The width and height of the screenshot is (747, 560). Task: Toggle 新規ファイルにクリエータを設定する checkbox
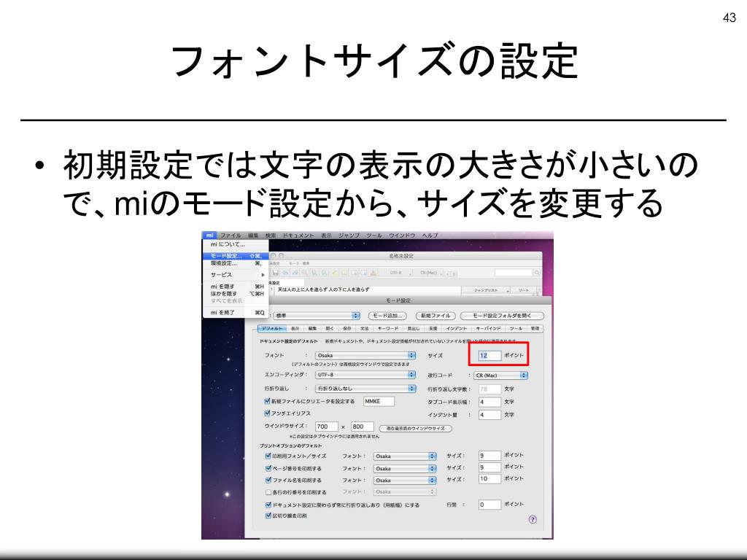pyautogui.click(x=267, y=401)
